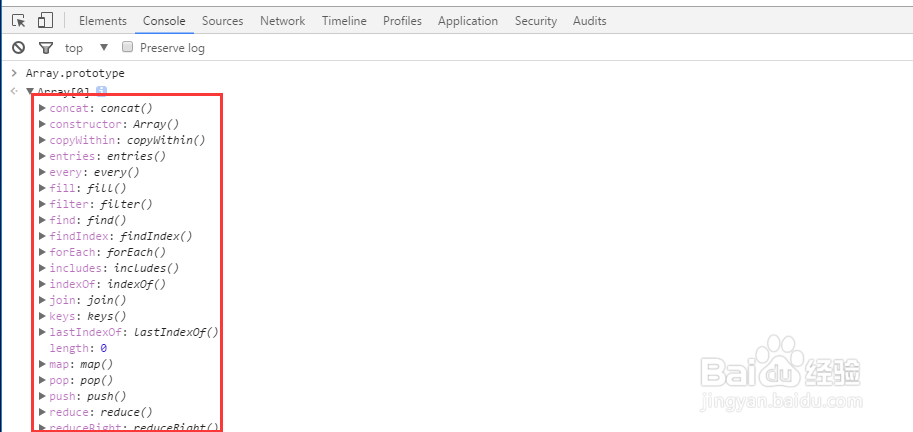Click the filter() function value
The image size is (913, 432).
tap(126, 204)
